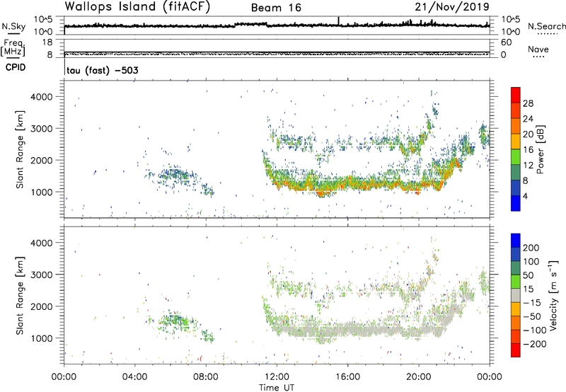Click the "Wallops Island (fitACF)" plot title
Viewport: 566px width, 392px height.
pyautogui.click(x=137, y=7)
